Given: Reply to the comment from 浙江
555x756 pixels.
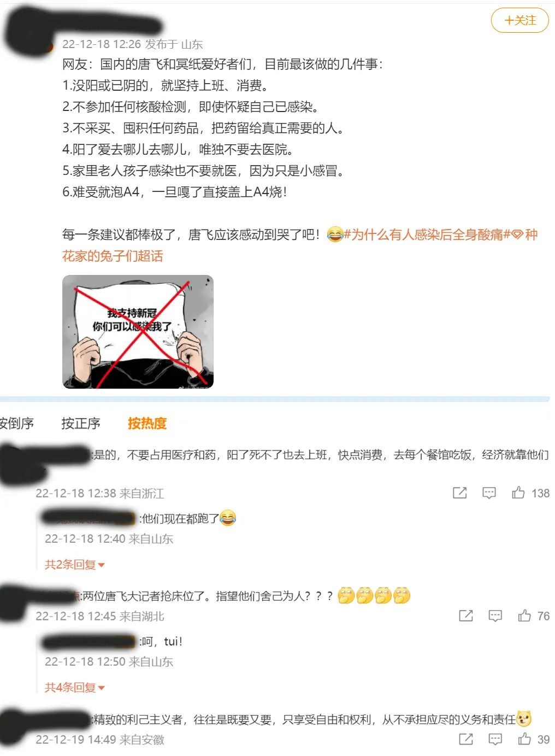Looking at the screenshot, I should 489,493.
